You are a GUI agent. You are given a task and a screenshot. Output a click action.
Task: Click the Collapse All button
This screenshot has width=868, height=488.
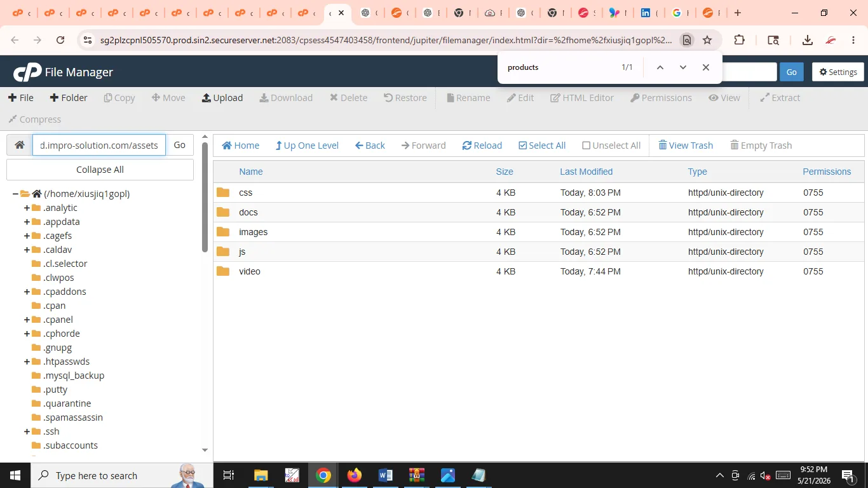pos(100,170)
